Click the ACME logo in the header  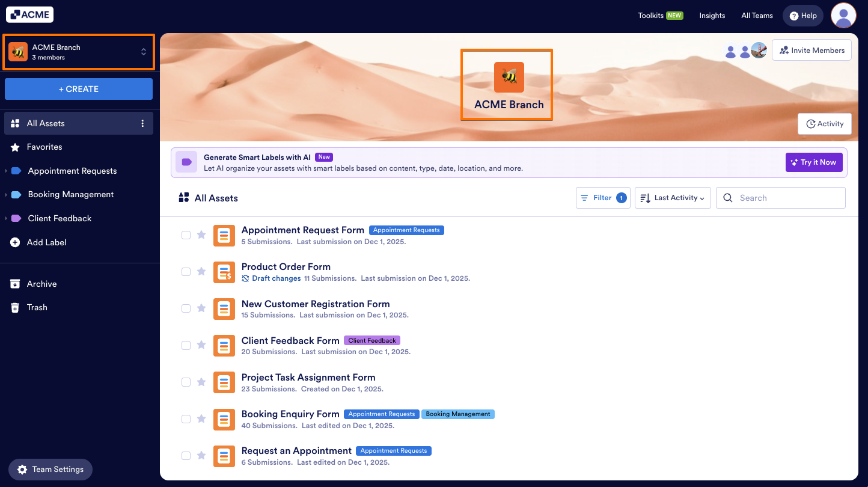tap(29, 14)
